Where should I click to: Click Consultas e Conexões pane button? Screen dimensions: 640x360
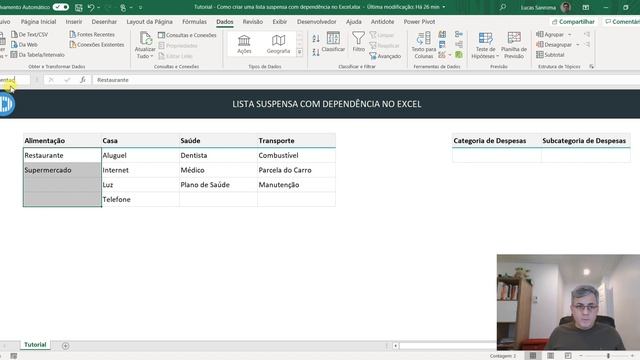tap(187, 35)
